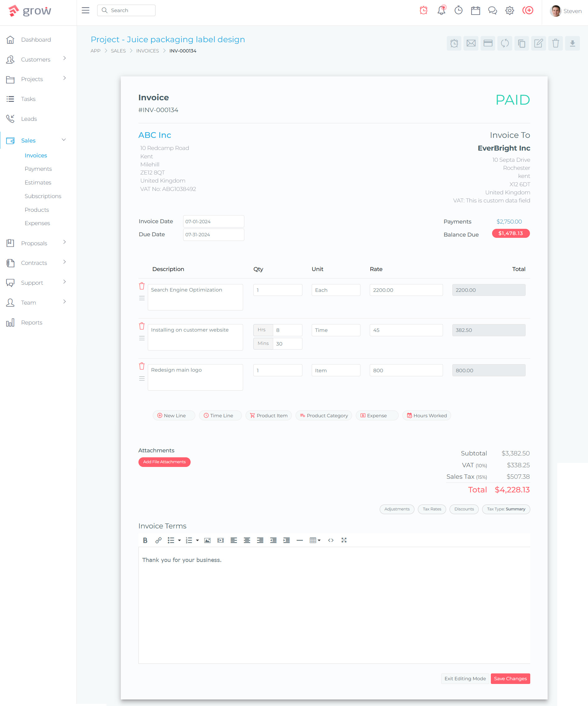Click the add payment card icon
588x706 pixels.
click(x=487, y=43)
